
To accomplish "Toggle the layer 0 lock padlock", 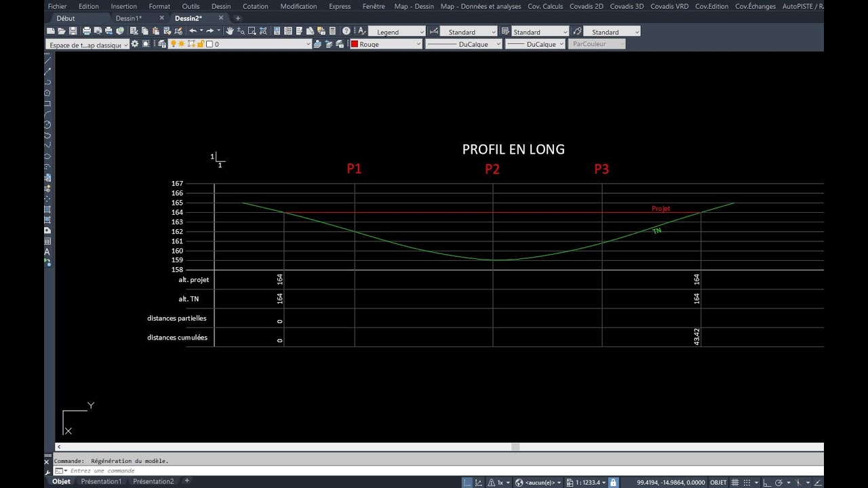I will tap(200, 44).
